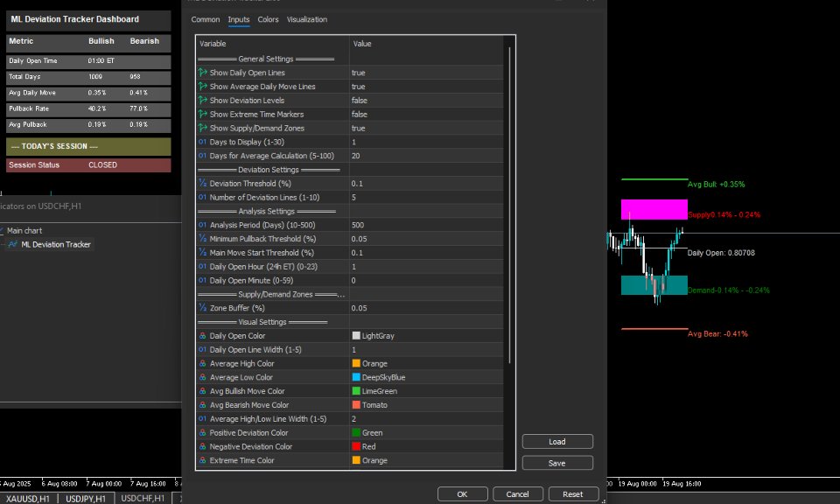Click the Avg Bullish Move Color icon
Screen dimensions: 840x504
pos(202,391)
